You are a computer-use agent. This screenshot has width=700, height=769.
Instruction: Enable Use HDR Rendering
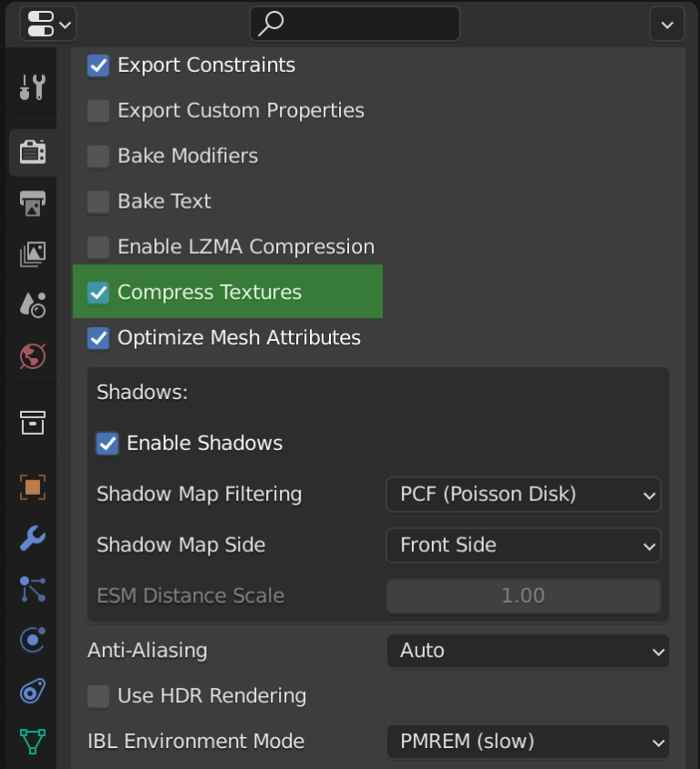pyautogui.click(x=98, y=695)
